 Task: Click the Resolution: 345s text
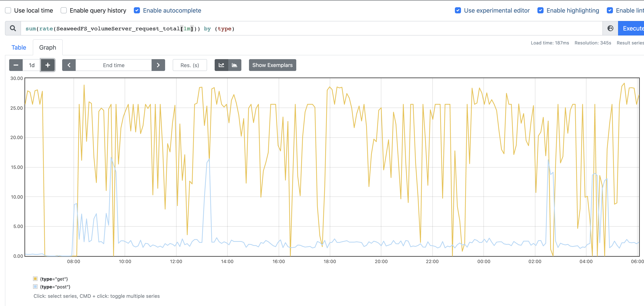coord(593,43)
